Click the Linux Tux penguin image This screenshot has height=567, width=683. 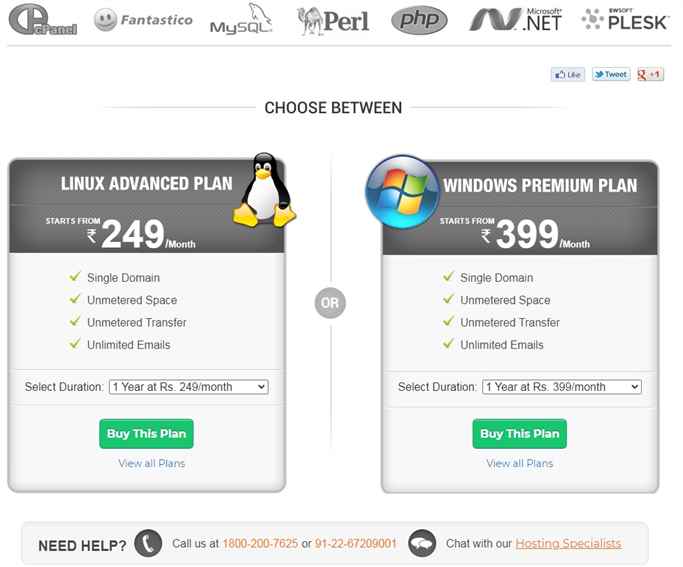[264, 190]
